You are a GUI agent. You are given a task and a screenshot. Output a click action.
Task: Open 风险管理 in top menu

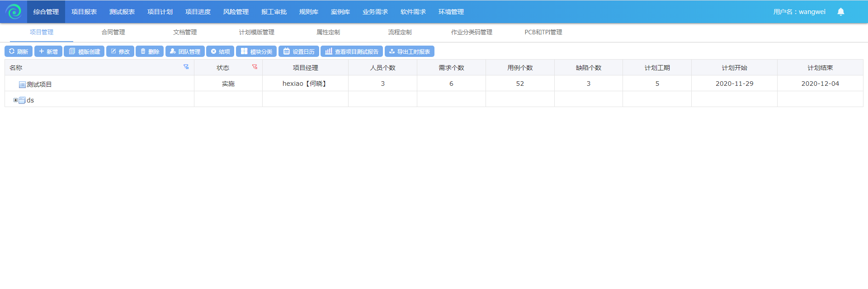(236, 12)
